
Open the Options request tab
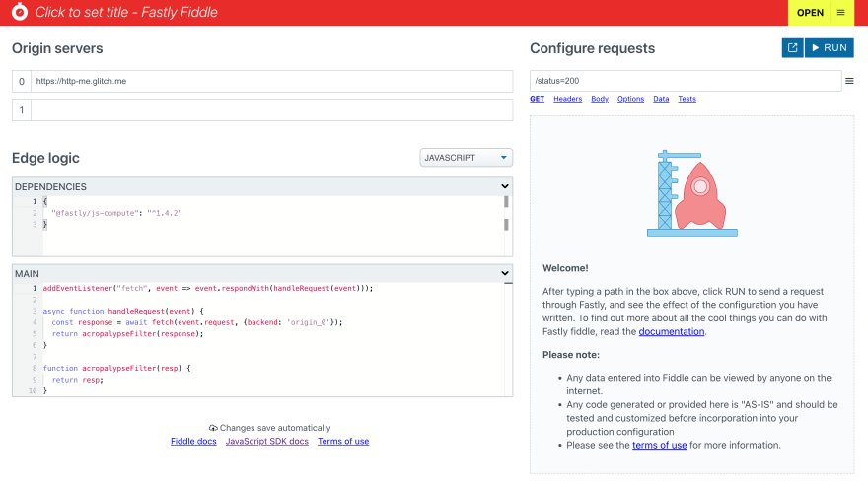click(x=630, y=99)
